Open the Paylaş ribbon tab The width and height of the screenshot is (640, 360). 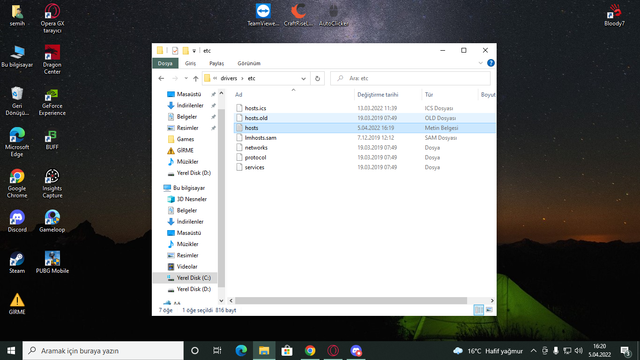216,63
